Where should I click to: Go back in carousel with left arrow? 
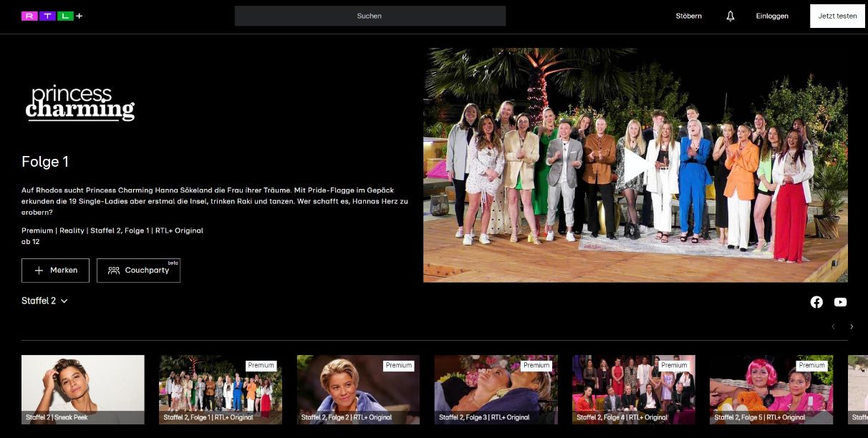click(833, 326)
